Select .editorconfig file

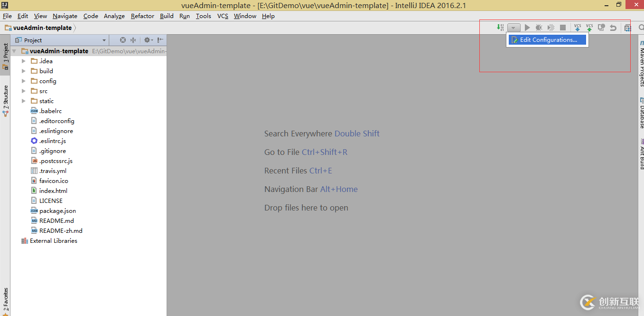(x=52, y=121)
